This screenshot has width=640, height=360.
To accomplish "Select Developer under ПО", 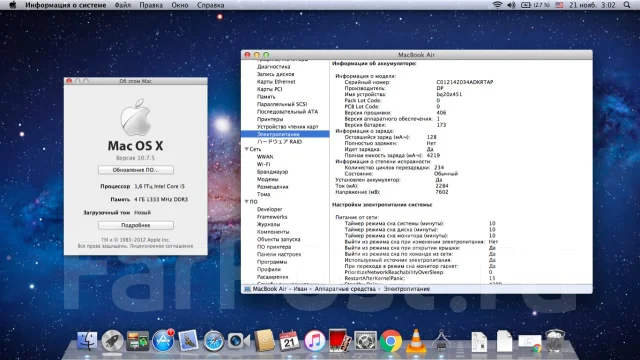I will (269, 209).
